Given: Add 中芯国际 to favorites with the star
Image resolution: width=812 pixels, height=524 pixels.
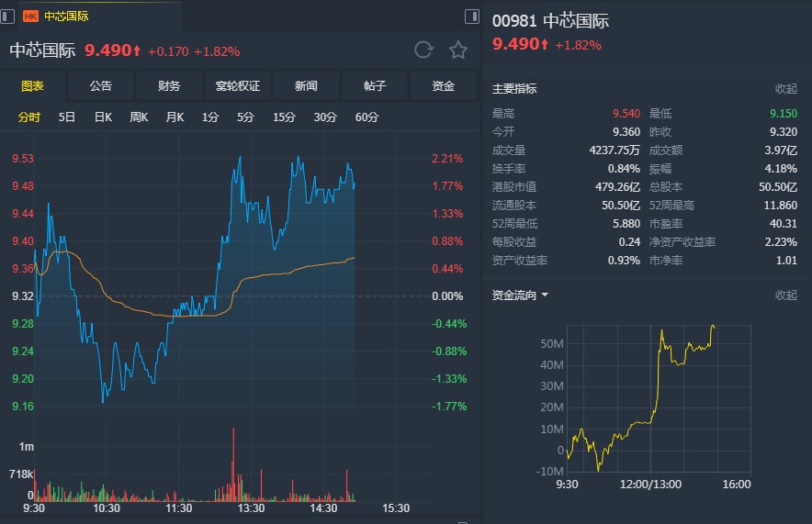Looking at the screenshot, I should [458, 50].
